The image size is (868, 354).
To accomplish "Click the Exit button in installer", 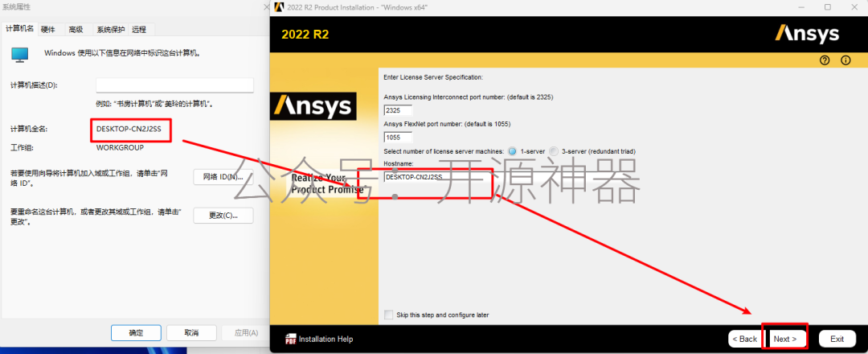I will click(x=837, y=339).
